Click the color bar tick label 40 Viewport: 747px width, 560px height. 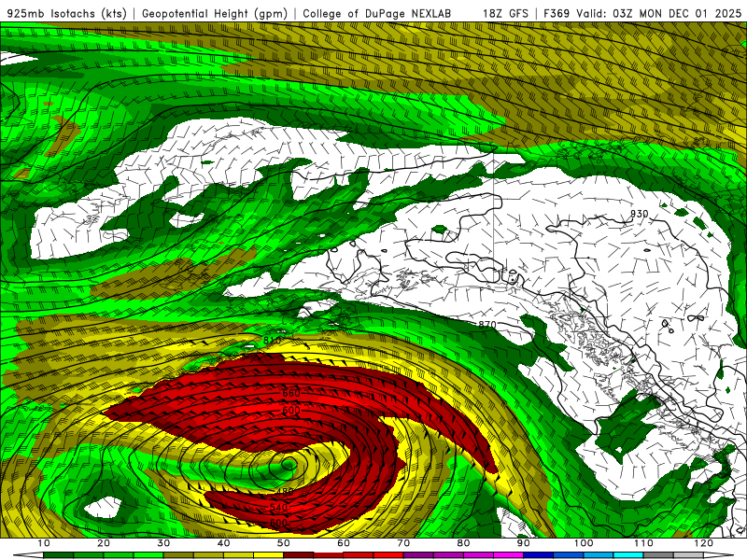click(223, 543)
